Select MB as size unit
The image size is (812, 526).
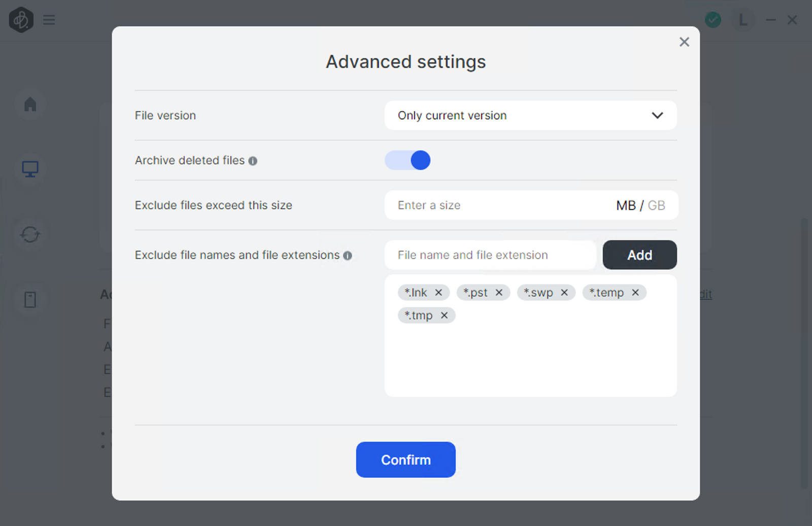[626, 205]
